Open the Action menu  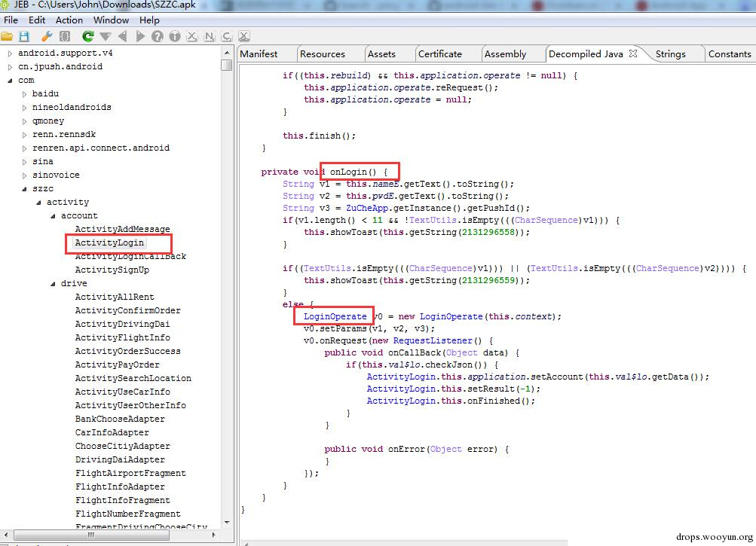(69, 20)
